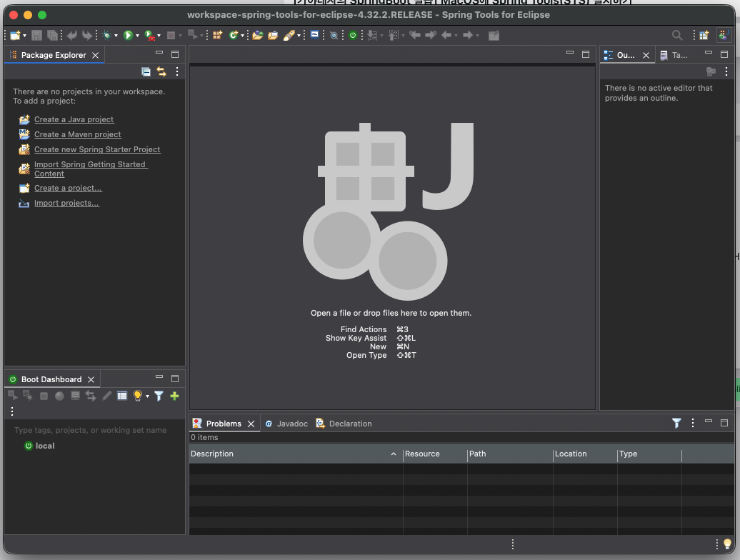Sort problems by Description column header
Viewport: 740px width, 560px height.
(x=296, y=454)
